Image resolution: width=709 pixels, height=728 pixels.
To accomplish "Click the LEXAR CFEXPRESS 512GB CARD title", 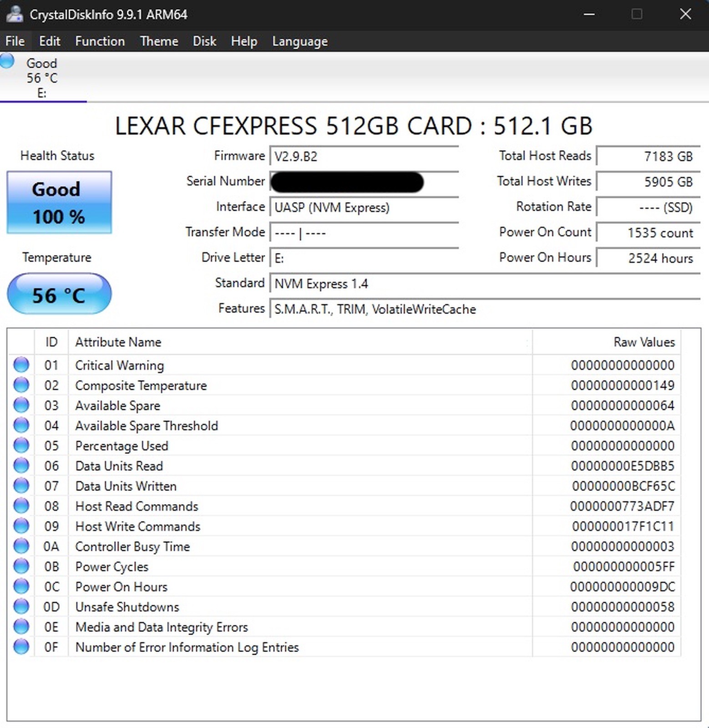I will click(354, 126).
